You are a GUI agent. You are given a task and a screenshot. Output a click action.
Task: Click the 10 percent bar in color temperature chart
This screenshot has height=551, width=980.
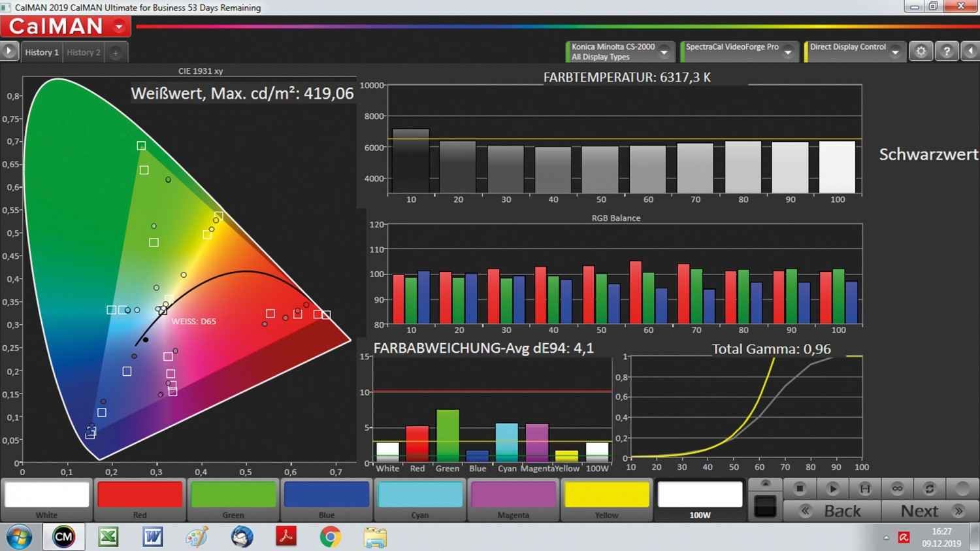tap(411, 161)
